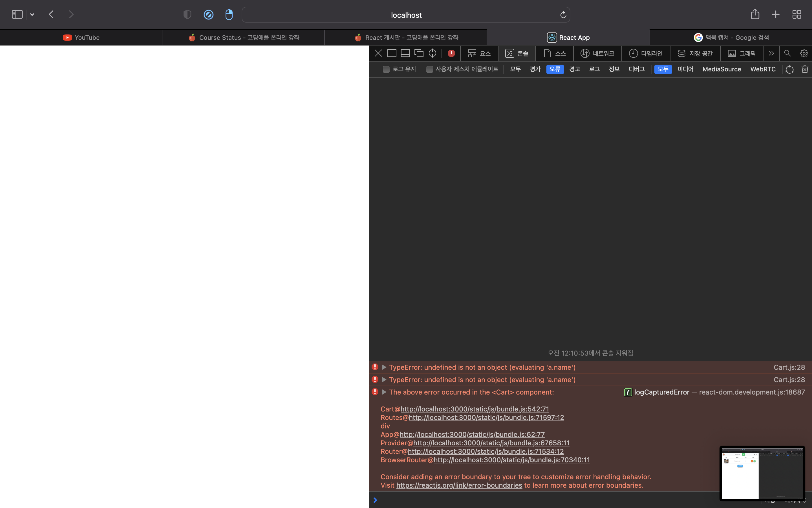Select the React App tab
The height and width of the screenshot is (508, 812).
click(568, 37)
